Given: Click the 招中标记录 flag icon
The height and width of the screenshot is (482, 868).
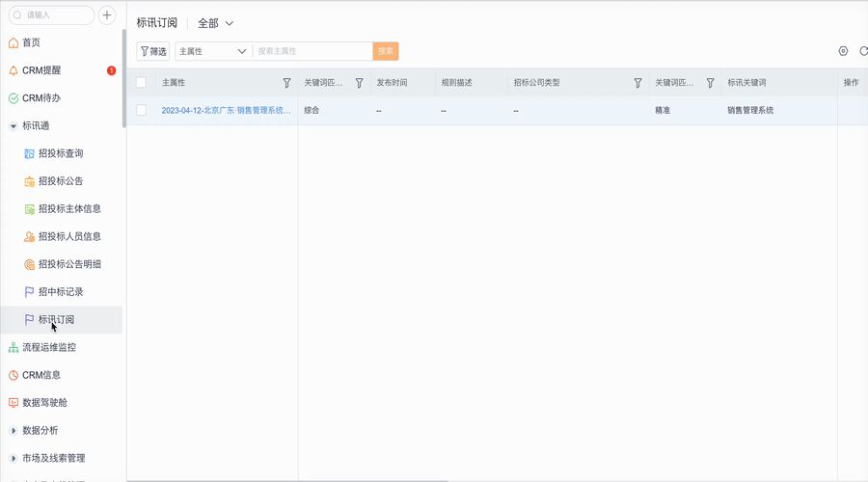Looking at the screenshot, I should [29, 292].
